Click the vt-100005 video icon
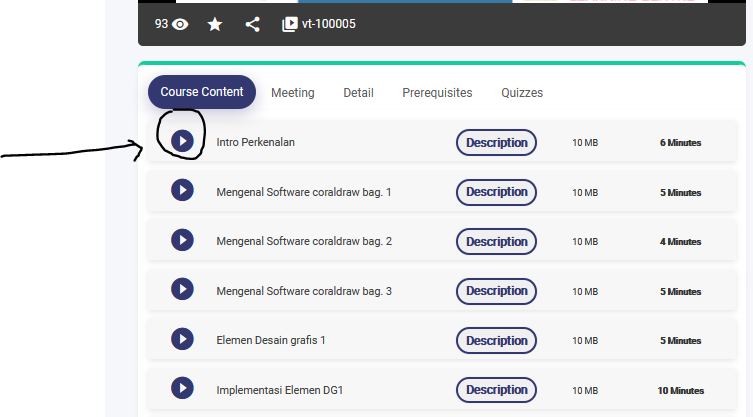 [x=290, y=24]
